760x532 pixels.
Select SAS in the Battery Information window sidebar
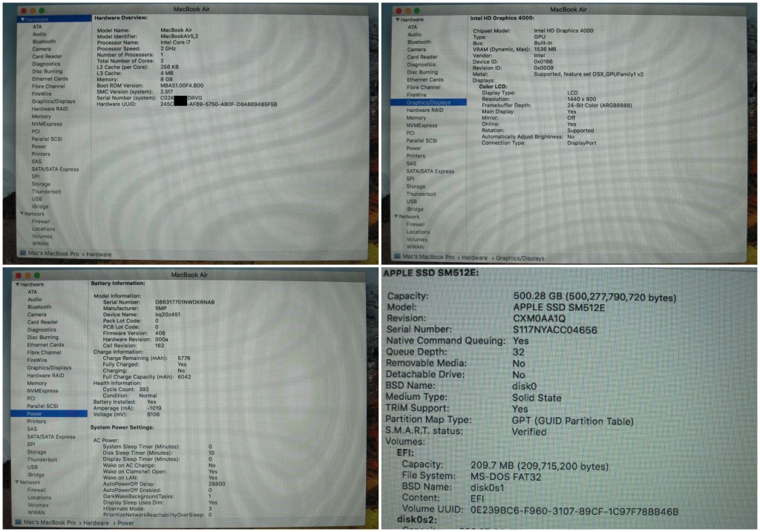31,429
